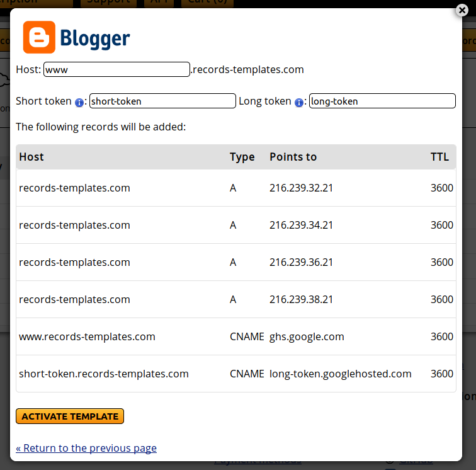Select the 216.239.32.21 IP value
Viewport: 476px width, 470px height.
(301, 188)
